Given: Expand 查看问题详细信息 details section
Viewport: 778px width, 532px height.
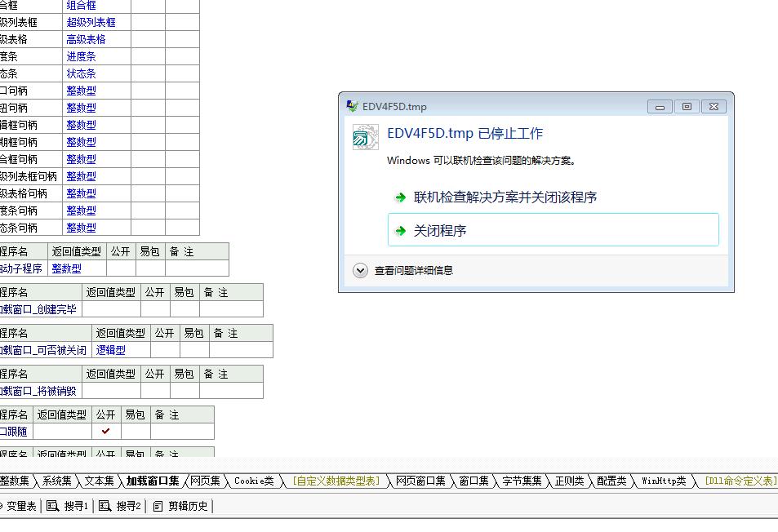Looking at the screenshot, I should point(361,271).
